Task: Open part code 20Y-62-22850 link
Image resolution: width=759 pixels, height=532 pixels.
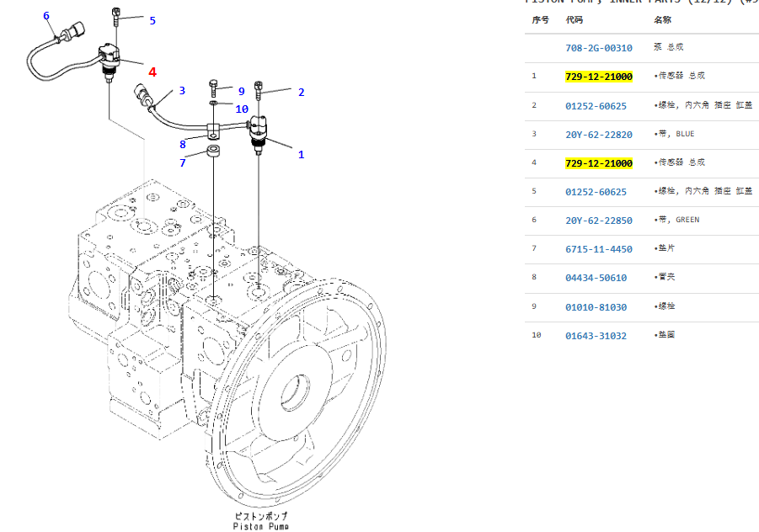Action: [599, 220]
